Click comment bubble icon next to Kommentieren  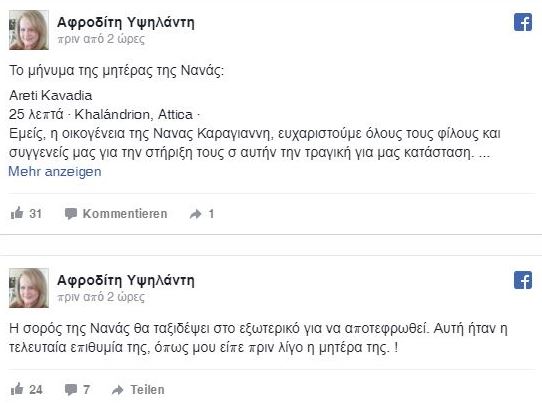click(x=71, y=214)
